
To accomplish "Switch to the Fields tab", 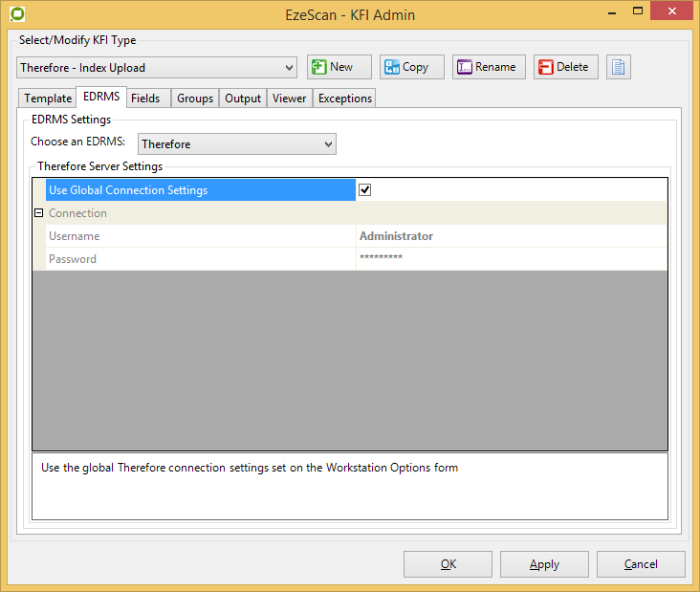I will [x=145, y=99].
